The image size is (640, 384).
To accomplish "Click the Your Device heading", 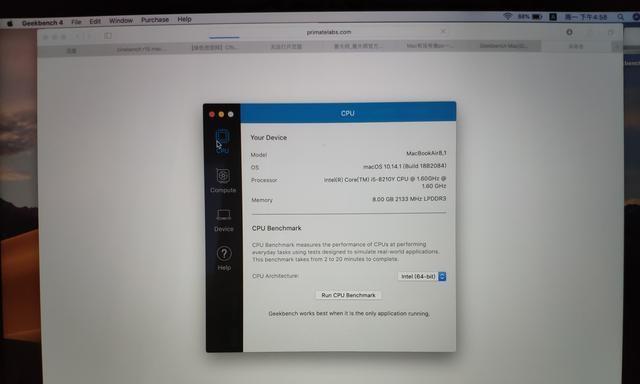I will [x=269, y=138].
